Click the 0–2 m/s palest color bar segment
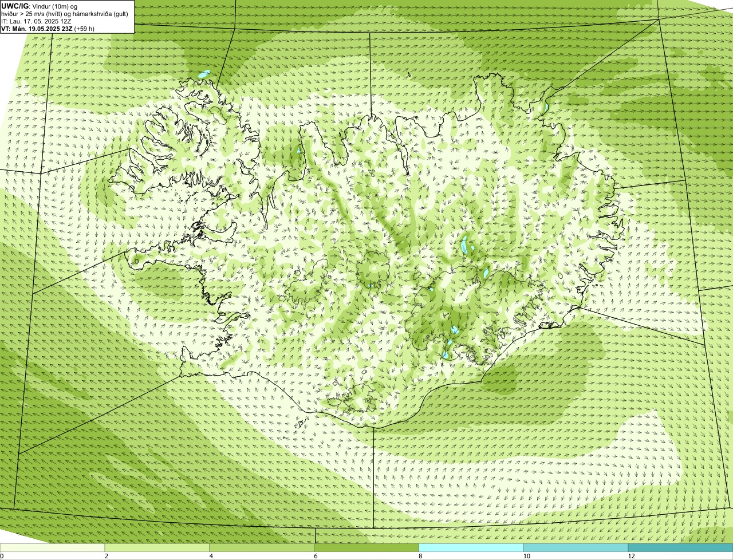This screenshot has width=733, height=560. click(x=53, y=547)
